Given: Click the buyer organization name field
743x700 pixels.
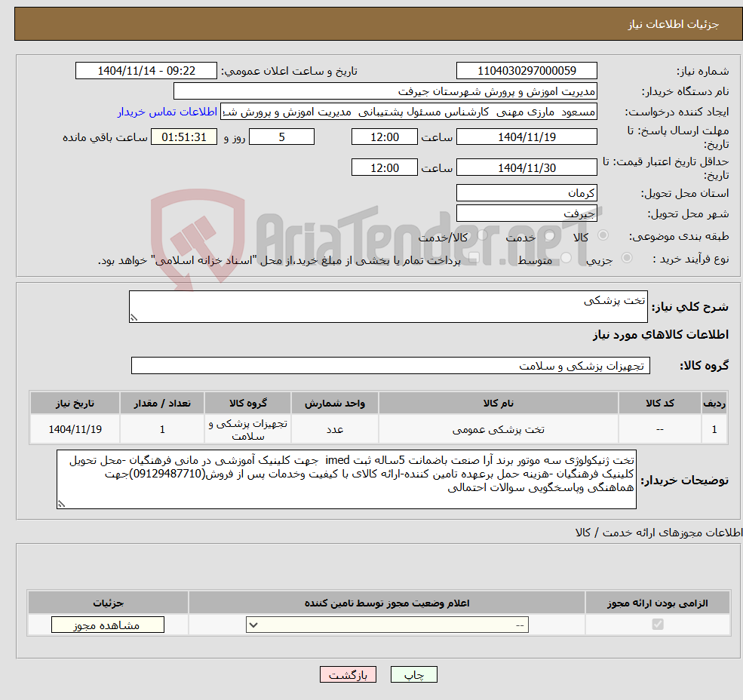Looking at the screenshot, I should tap(385, 91).
